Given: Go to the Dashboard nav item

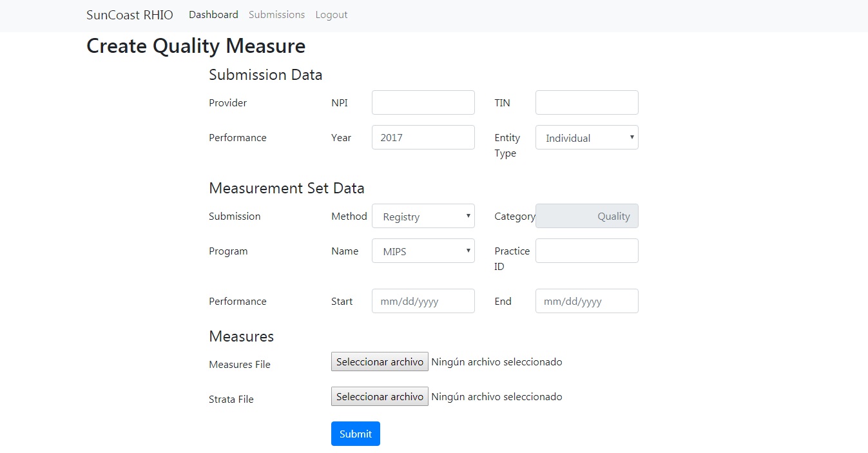Looking at the screenshot, I should (213, 14).
